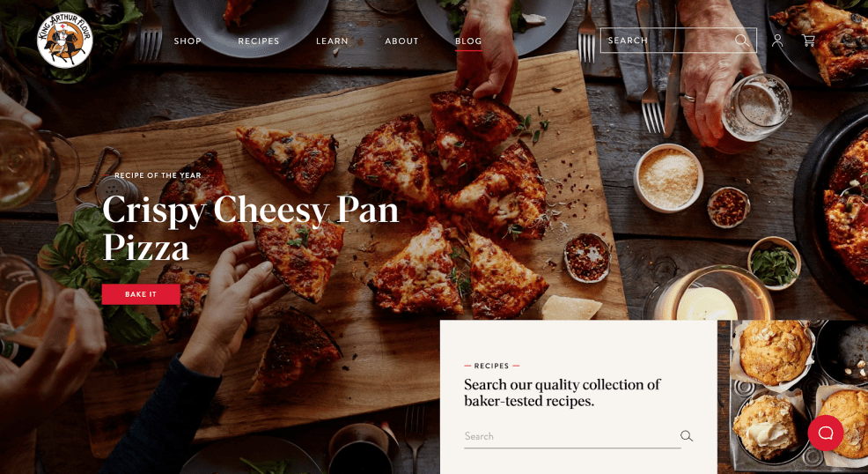Screen dimensions: 868x474
Task: Click the Recipe of the Year label
Action: point(158,175)
